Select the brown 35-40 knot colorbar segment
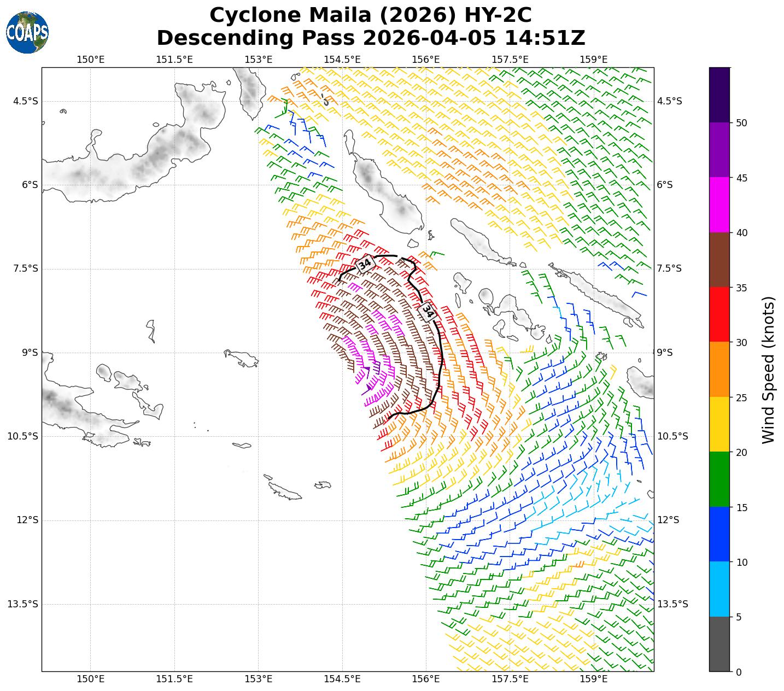This screenshot has height=691, width=784. click(719, 260)
